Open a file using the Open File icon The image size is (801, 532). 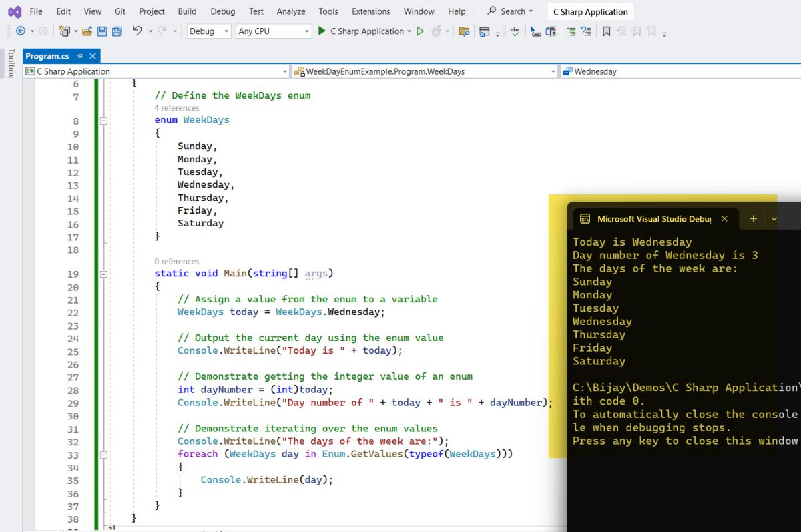click(x=87, y=31)
